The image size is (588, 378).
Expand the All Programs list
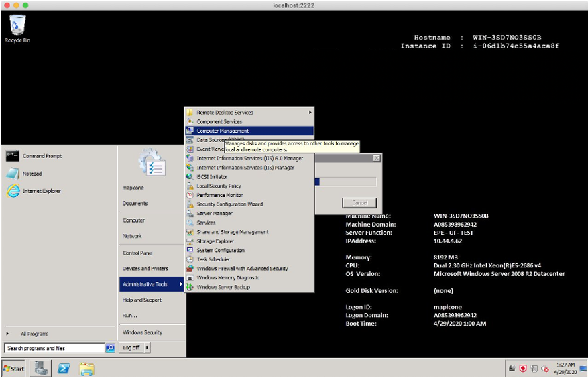[x=34, y=334]
